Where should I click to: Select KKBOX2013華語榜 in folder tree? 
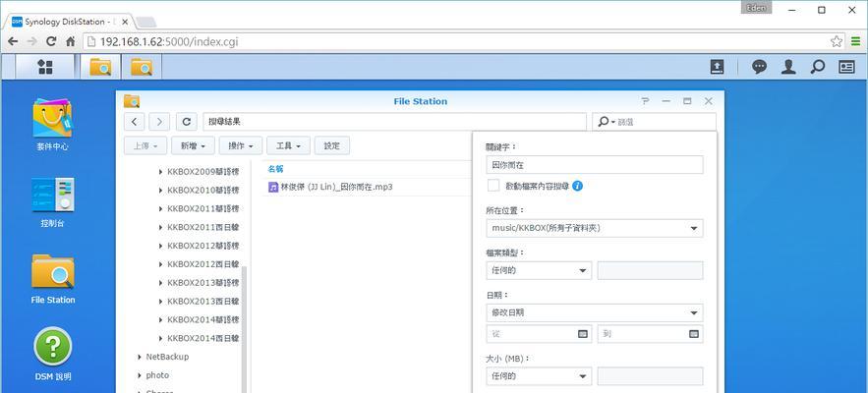coord(203,283)
